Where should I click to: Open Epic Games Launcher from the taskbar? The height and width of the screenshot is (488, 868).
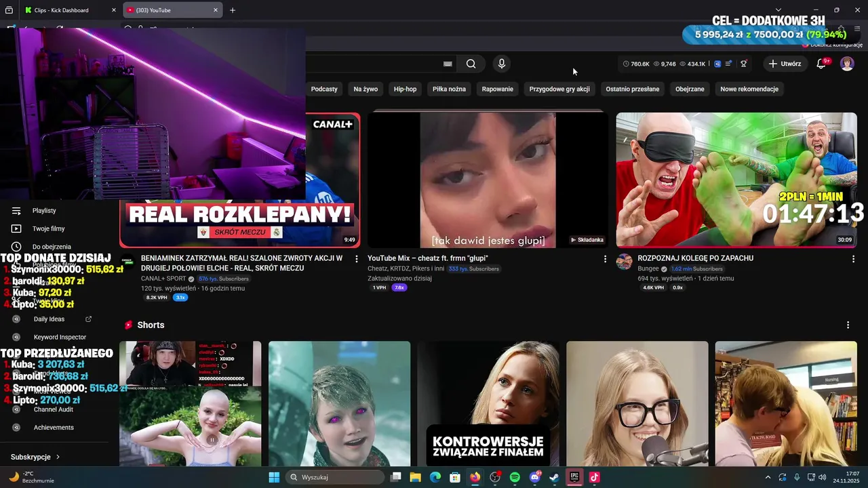pyautogui.click(x=574, y=477)
